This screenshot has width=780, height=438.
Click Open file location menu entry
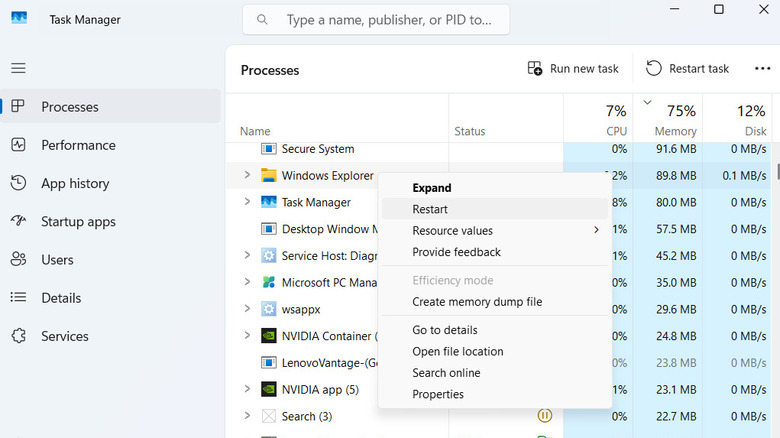click(458, 351)
